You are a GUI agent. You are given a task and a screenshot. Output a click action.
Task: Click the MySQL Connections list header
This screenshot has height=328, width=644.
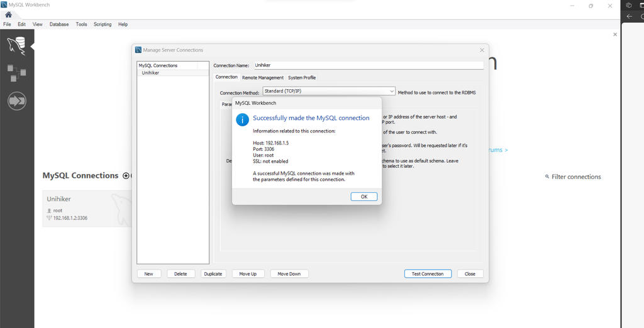167,65
